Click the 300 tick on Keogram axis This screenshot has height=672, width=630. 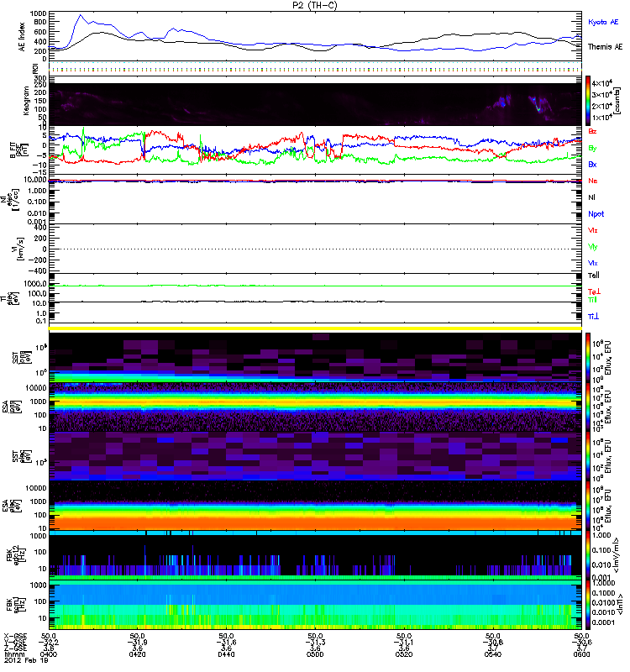pyautogui.click(x=40, y=78)
